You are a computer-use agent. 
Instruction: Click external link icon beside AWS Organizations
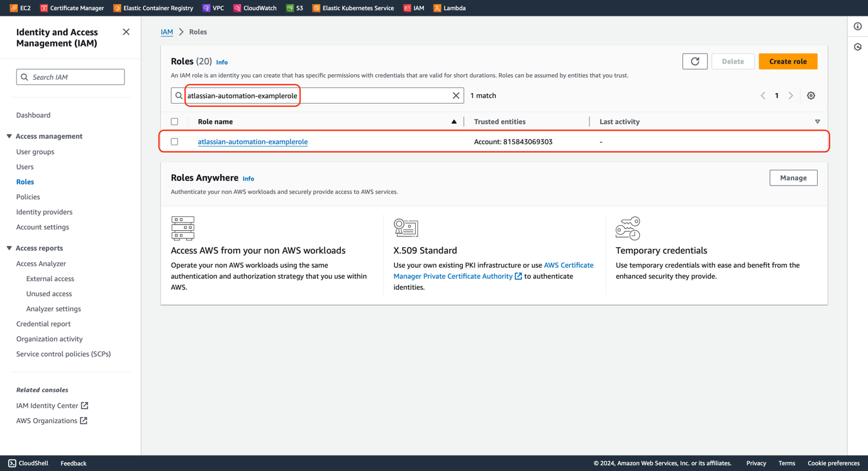pos(84,421)
